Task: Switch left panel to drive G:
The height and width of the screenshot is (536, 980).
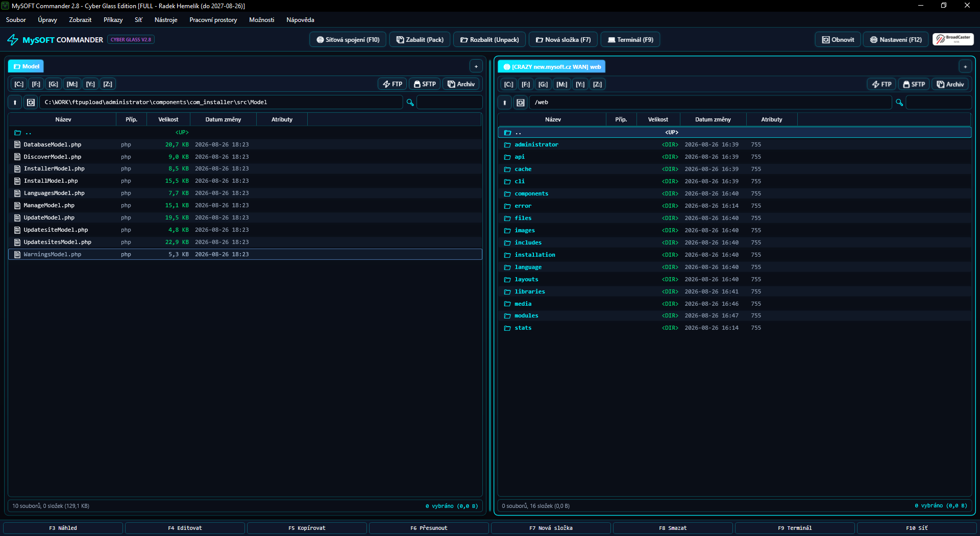Action: click(x=54, y=84)
